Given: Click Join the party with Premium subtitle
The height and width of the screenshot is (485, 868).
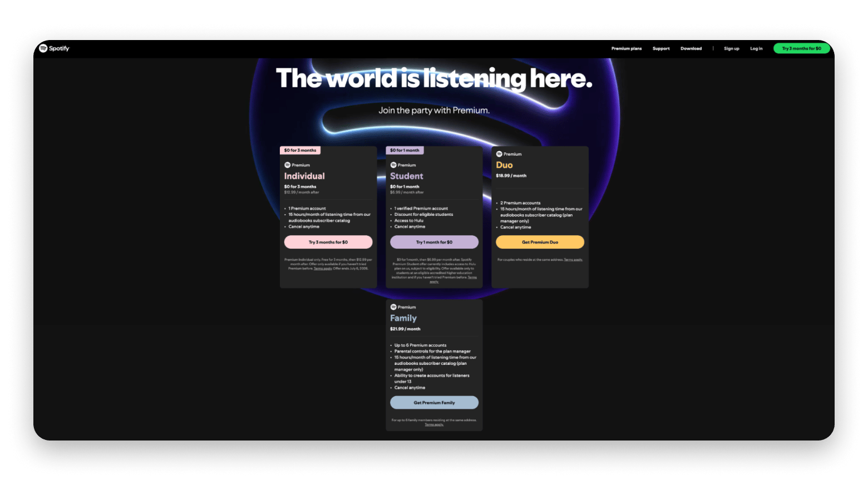Looking at the screenshot, I should point(434,110).
